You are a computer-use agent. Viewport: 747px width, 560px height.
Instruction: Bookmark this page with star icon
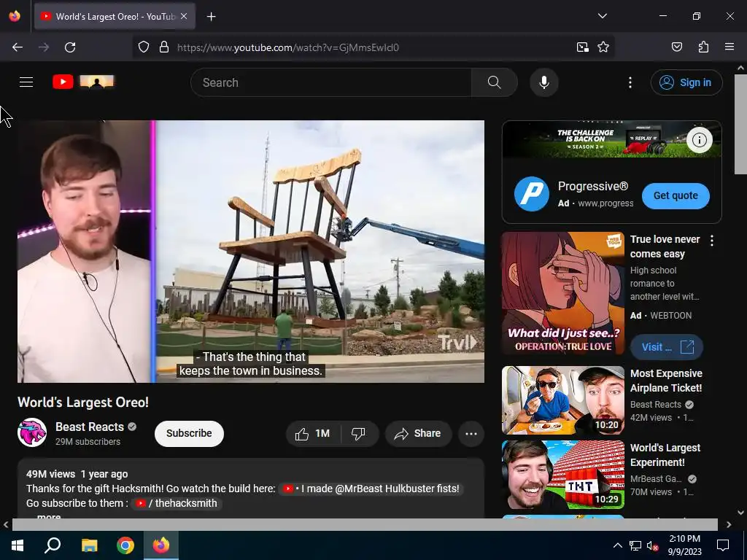(x=603, y=47)
